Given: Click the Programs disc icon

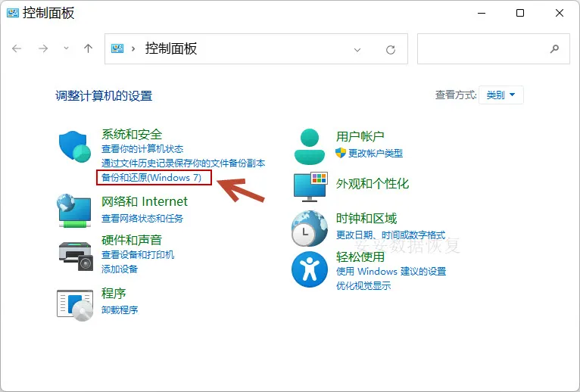Looking at the screenshot, I should pyautogui.click(x=75, y=305).
